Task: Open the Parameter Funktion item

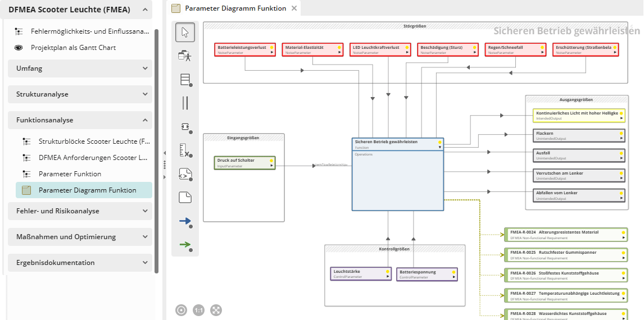Action: coord(70,174)
